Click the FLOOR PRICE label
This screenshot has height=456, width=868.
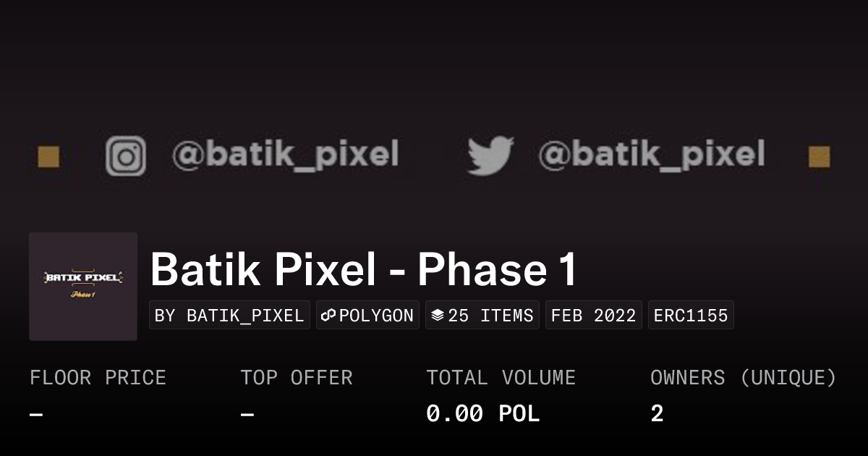tap(98, 378)
